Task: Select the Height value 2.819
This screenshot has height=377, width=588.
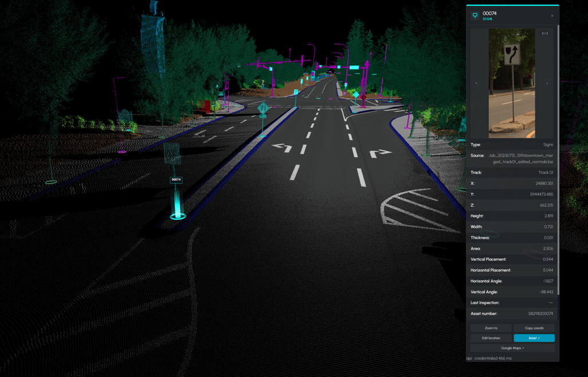Action: [548, 216]
